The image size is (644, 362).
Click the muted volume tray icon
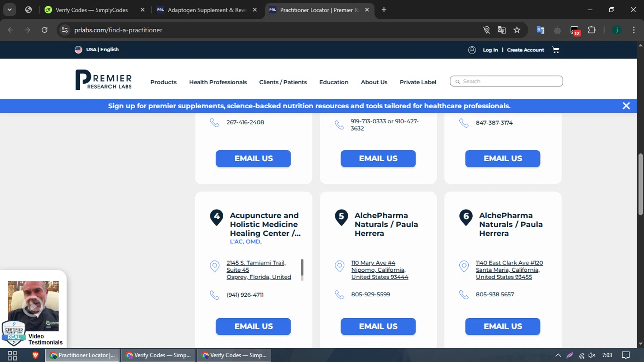[x=592, y=355]
